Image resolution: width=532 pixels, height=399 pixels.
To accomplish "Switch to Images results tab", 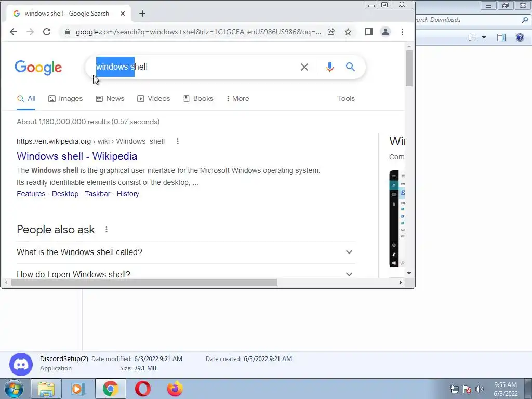I will click(x=65, y=98).
